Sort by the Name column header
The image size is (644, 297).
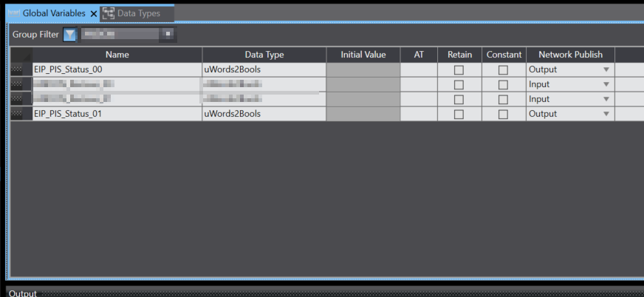coord(117,55)
